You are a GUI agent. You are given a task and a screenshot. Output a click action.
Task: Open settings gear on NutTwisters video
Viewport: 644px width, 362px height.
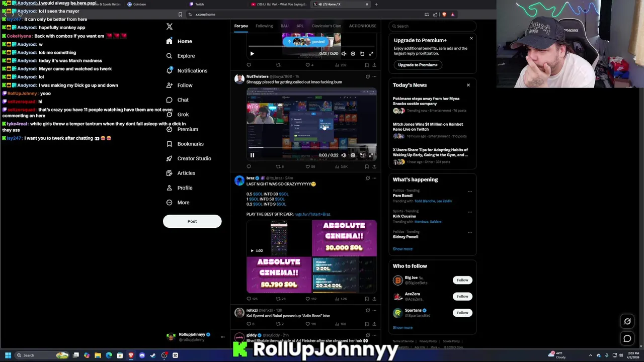tap(353, 155)
